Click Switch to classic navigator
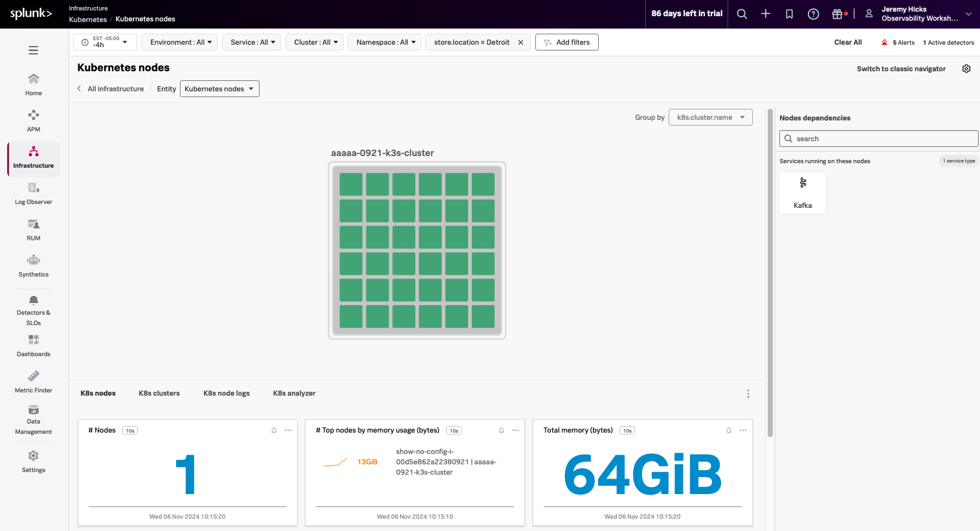 pos(901,69)
